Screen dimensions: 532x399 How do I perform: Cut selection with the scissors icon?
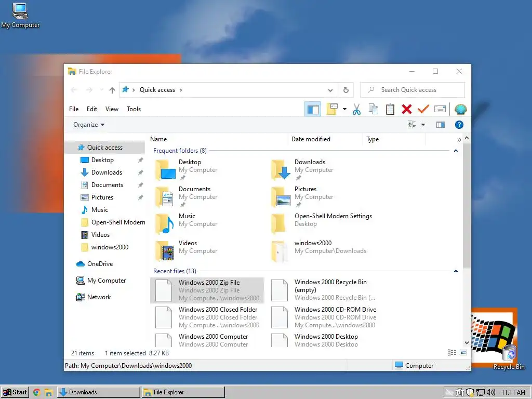(x=356, y=109)
